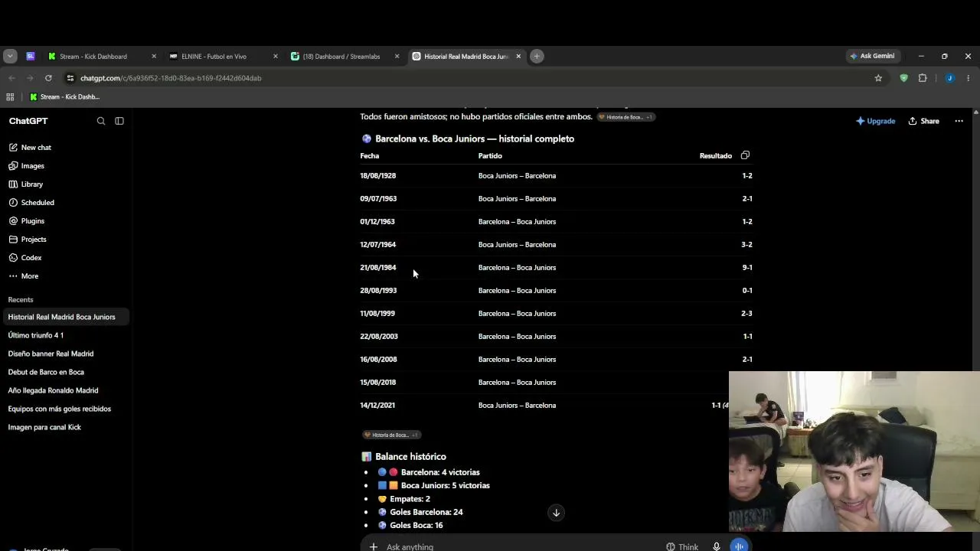Collapse the Recents section header
The height and width of the screenshot is (551, 980).
click(x=21, y=300)
